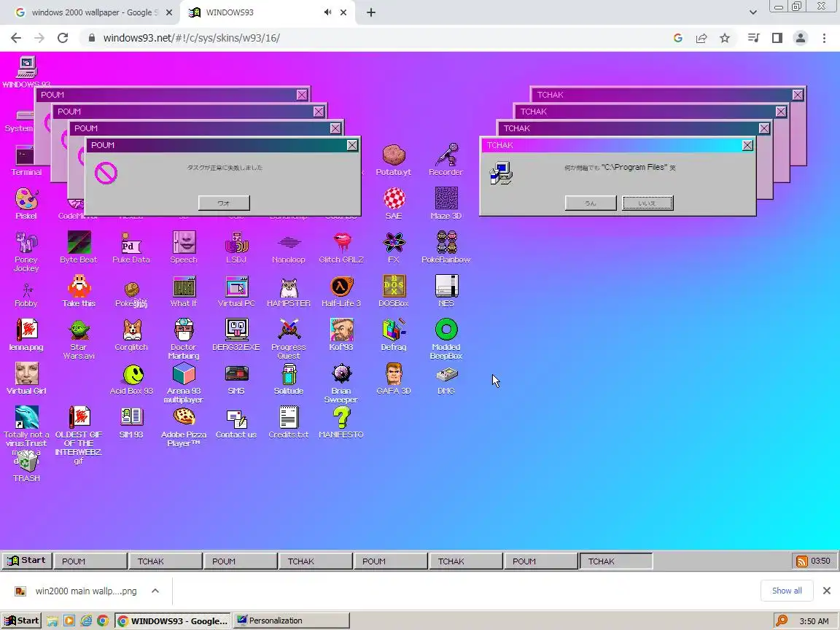Screen dimensions: 840x630
Task: Open a new browser tab
Action: tap(370, 12)
